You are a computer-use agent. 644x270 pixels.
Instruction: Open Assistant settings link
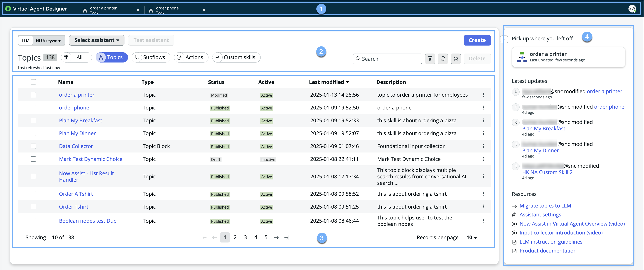click(540, 215)
